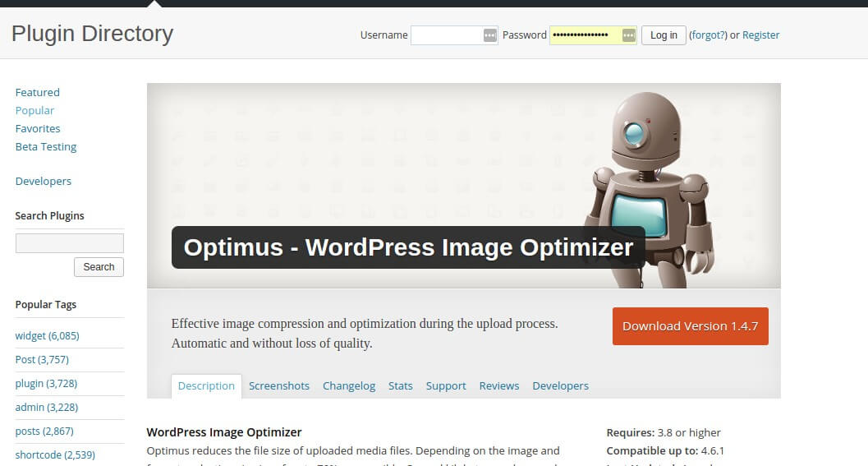The image size is (868, 466).
Task: Switch to the Screenshots tab
Action: pos(279,386)
